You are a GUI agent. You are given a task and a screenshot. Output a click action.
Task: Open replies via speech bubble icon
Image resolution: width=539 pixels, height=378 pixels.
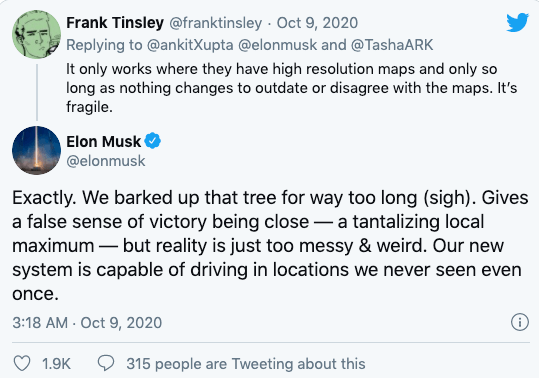coord(106,363)
